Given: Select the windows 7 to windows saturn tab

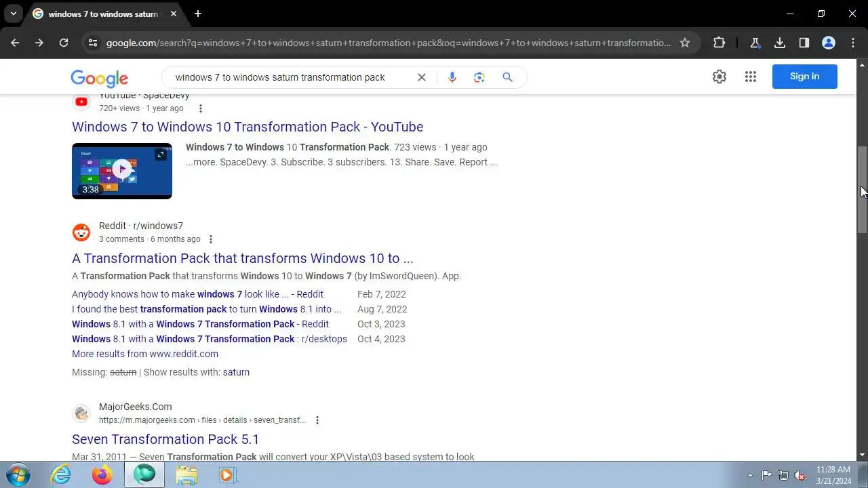Looking at the screenshot, I should (x=104, y=14).
